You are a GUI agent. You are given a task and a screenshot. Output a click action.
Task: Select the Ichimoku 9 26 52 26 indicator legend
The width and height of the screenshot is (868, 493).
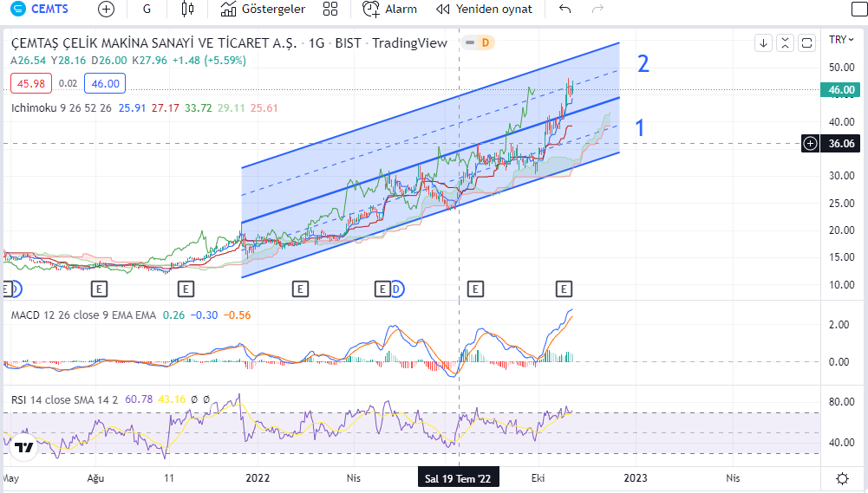tap(62, 108)
